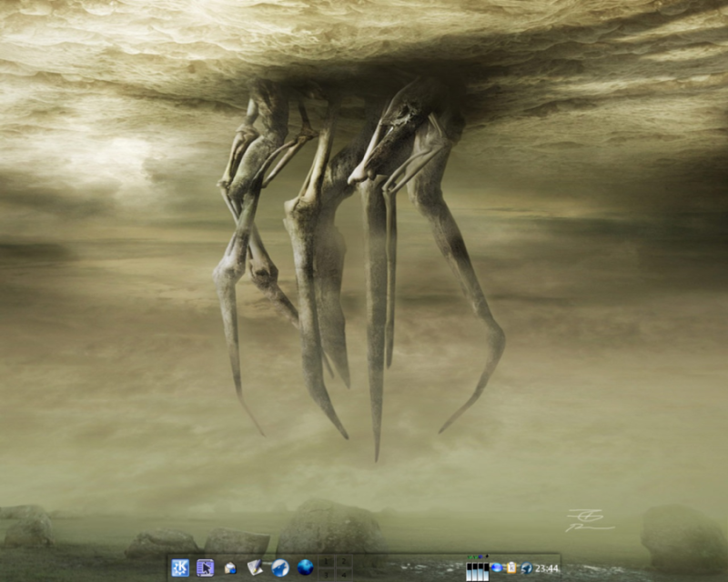
Task: Launch the SeaMonkey wolf browser icon
Action: click(280, 567)
